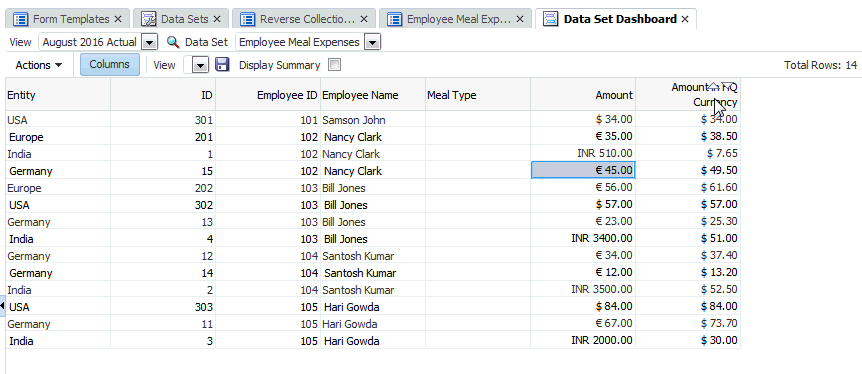Switch to the Data Sets tab

point(180,19)
